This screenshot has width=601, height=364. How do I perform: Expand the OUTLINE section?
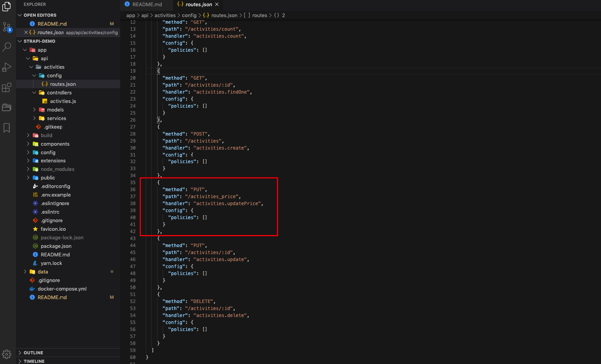(x=34, y=352)
